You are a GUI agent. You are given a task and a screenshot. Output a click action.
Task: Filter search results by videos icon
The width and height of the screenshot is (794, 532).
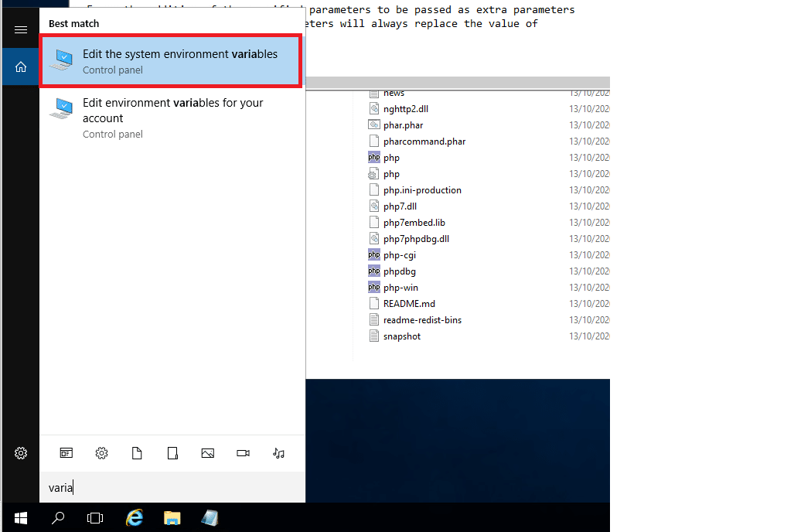pos(243,453)
